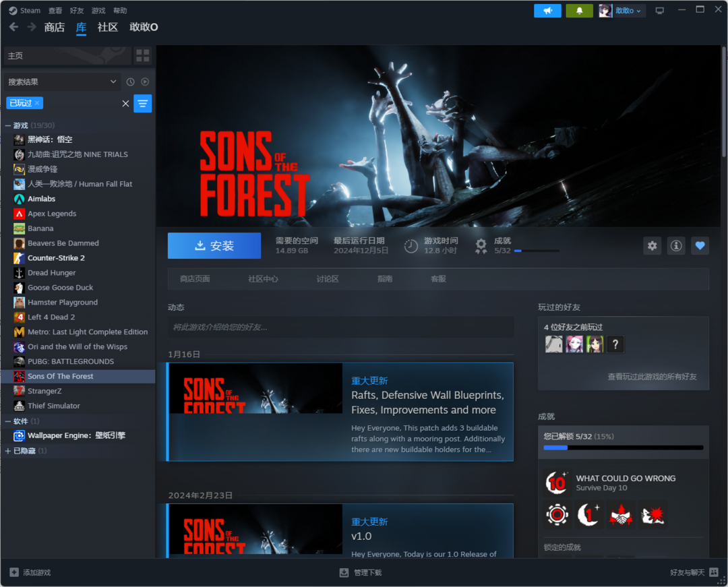This screenshot has height=587, width=728.
Task: Open the 查看 menu
Action: coord(55,11)
